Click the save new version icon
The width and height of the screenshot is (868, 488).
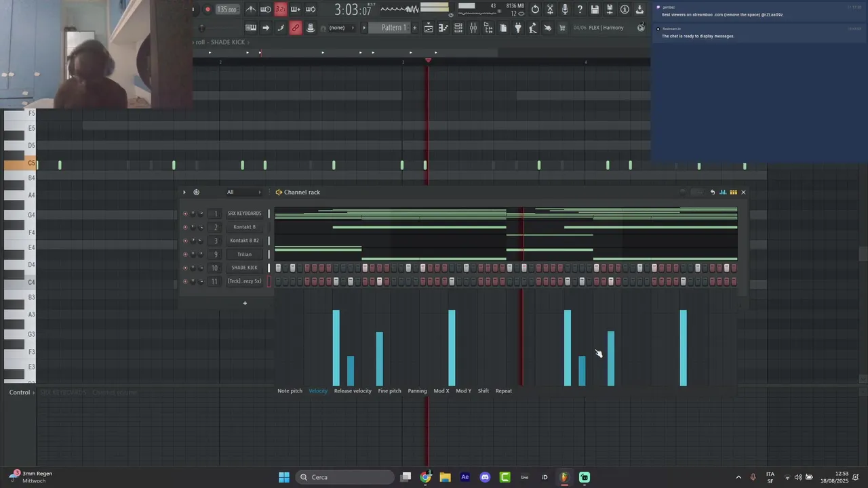pos(610,9)
